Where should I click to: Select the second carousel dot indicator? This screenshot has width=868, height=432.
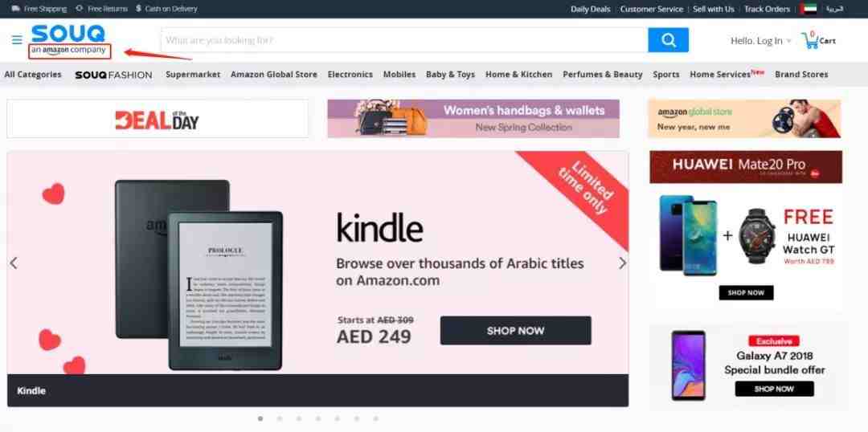280,418
